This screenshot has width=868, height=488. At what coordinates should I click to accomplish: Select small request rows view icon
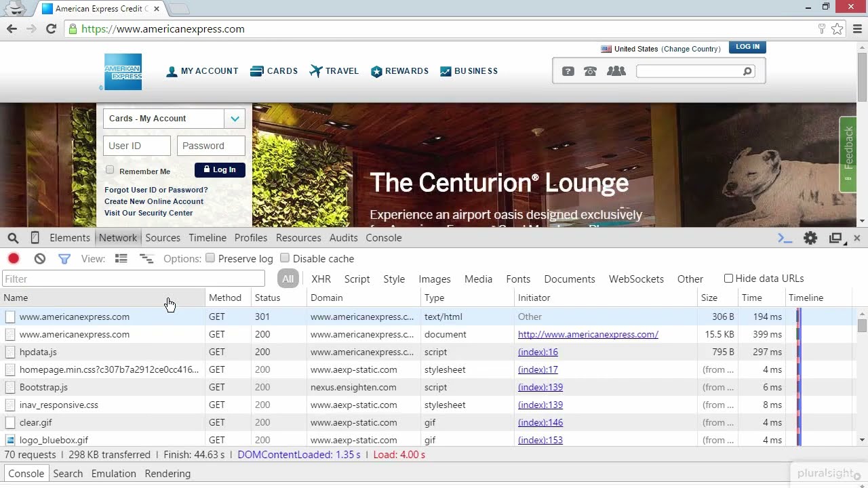click(146, 258)
